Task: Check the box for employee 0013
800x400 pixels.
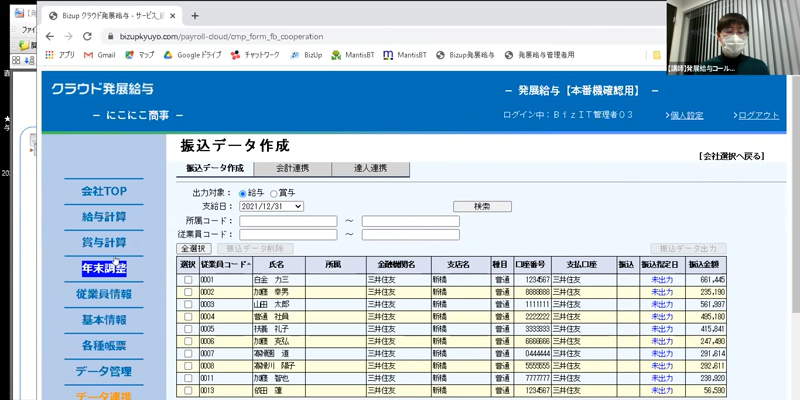Action: (188, 391)
